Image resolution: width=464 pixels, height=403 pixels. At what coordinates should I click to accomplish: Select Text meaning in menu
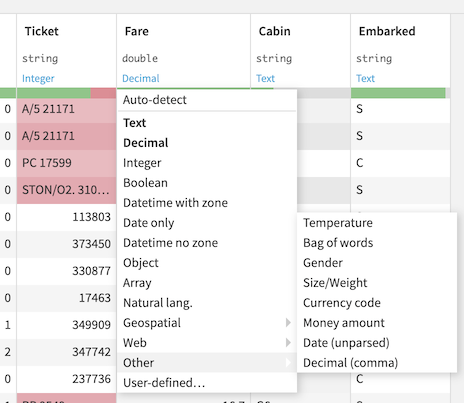click(207, 123)
